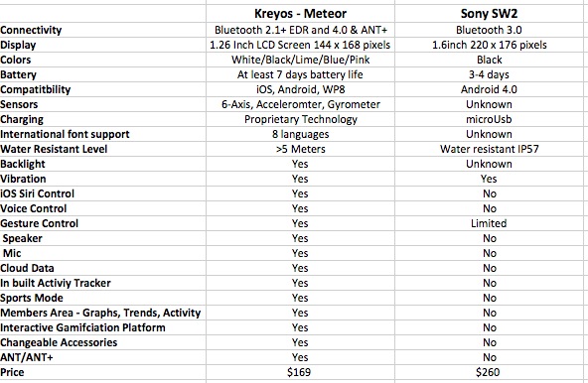
Task: Select the Proprietary Technology cell
Action: coord(300,119)
